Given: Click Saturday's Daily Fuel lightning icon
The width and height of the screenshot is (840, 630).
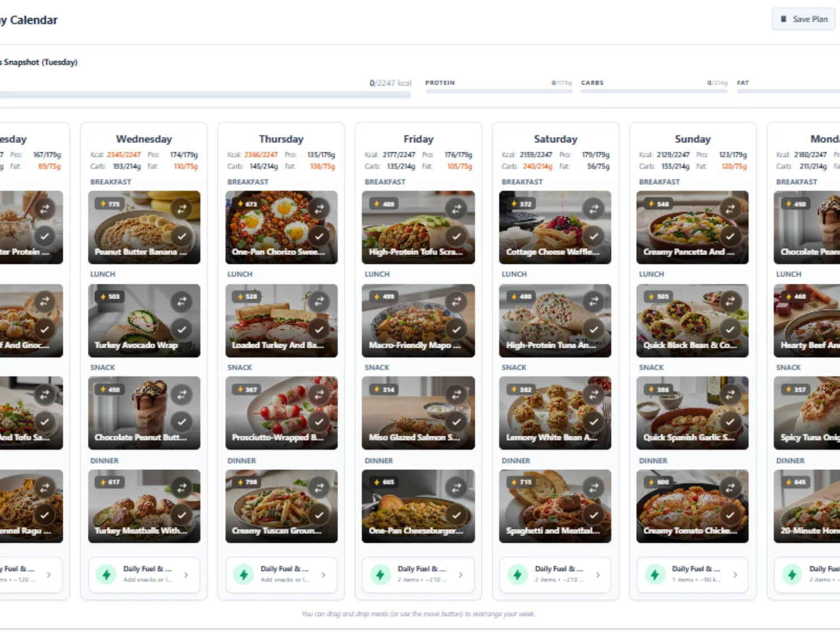Looking at the screenshot, I should tap(517, 575).
